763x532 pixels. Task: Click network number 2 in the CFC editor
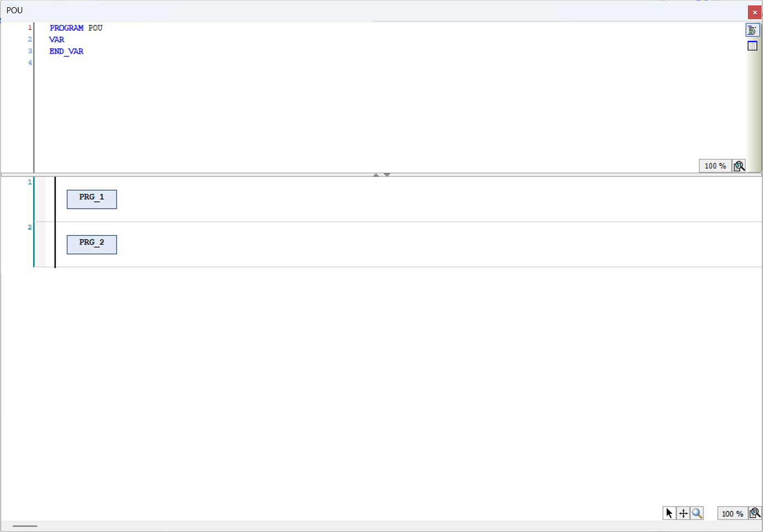(x=29, y=227)
